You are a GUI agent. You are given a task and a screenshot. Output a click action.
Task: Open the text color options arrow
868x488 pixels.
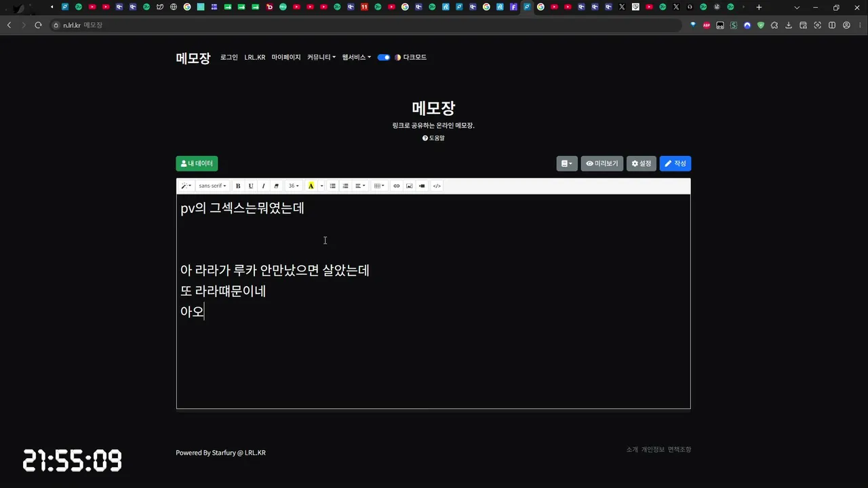point(321,186)
